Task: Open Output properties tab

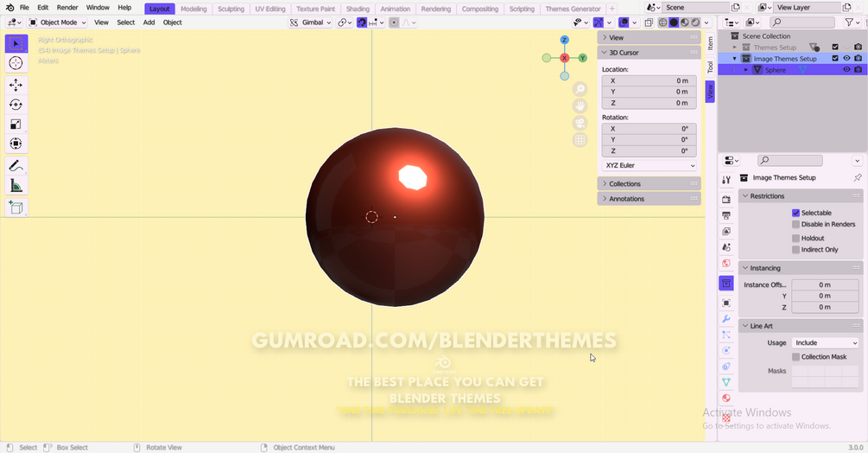Action: [726, 215]
